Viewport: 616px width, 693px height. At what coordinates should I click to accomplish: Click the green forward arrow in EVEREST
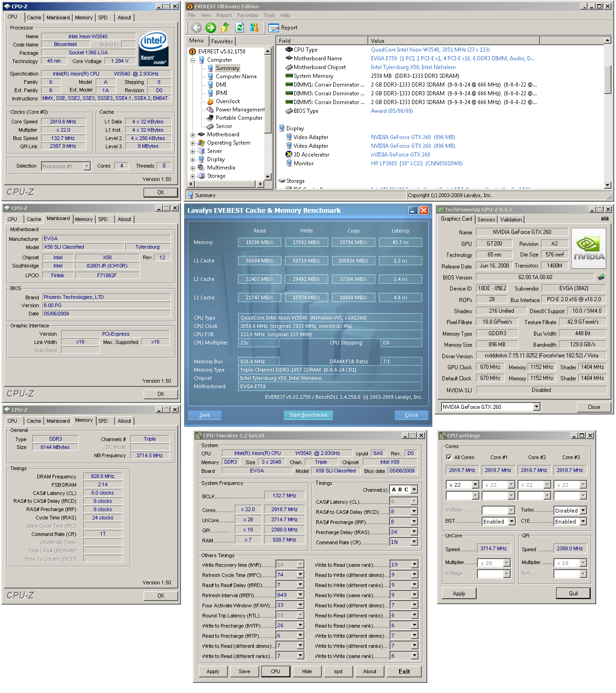(x=211, y=28)
